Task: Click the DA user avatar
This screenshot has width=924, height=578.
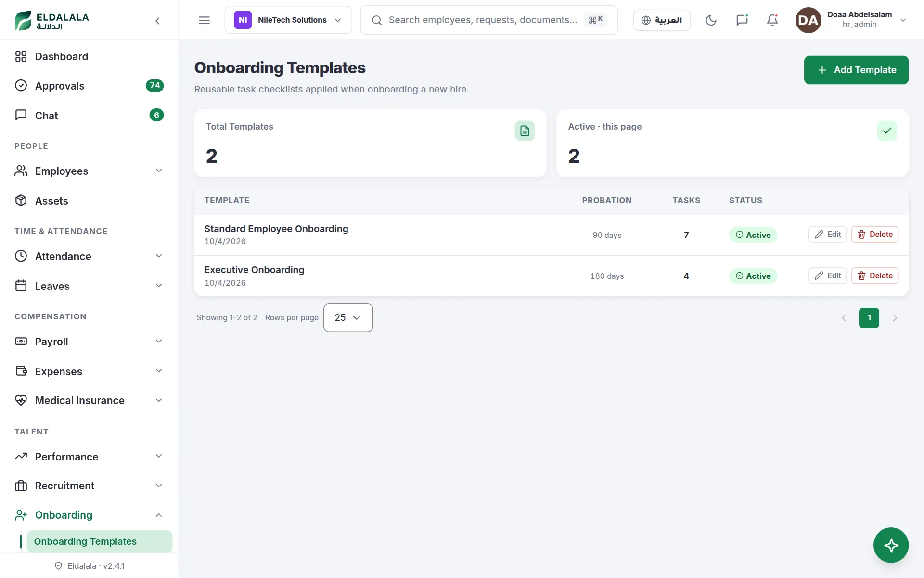Action: pos(808,20)
